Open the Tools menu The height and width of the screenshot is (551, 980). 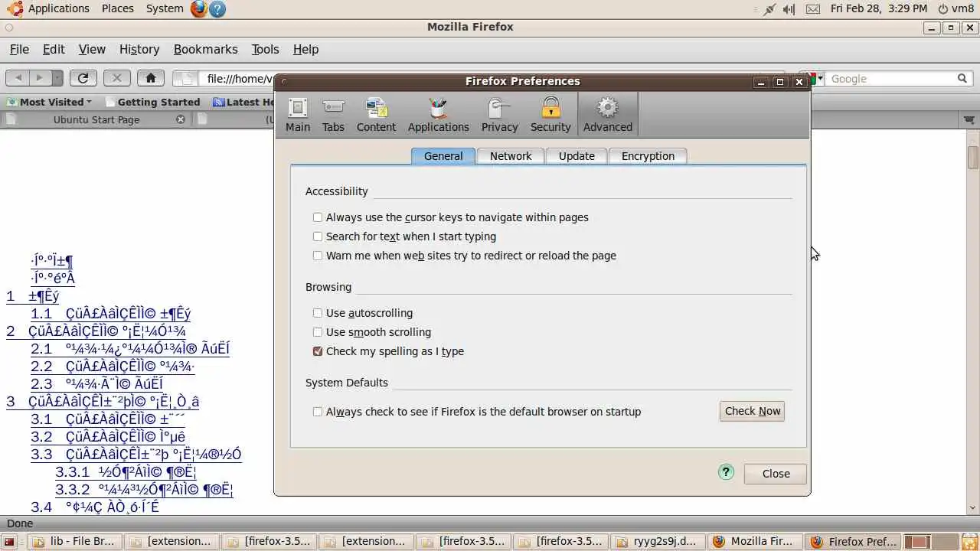coord(265,49)
